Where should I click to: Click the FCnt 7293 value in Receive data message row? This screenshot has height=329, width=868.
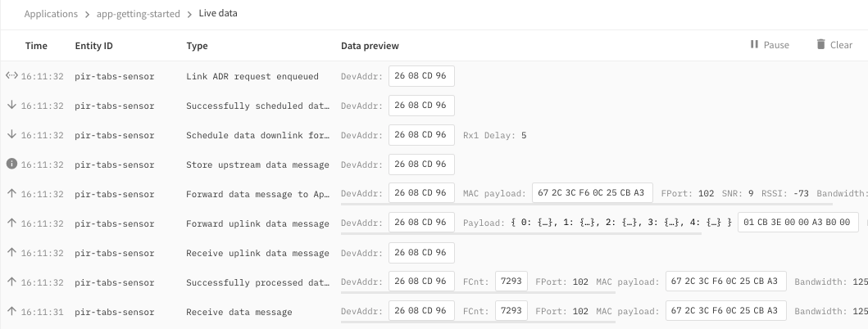(511, 312)
